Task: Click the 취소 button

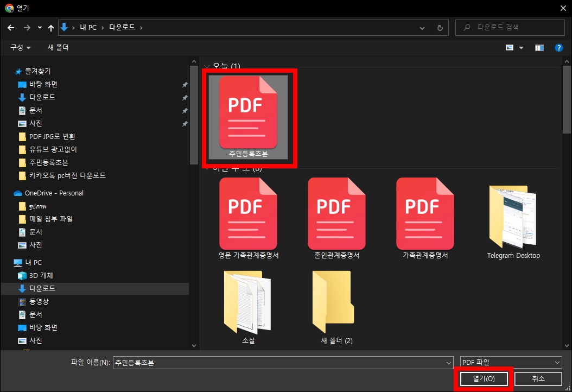Action: click(538, 378)
